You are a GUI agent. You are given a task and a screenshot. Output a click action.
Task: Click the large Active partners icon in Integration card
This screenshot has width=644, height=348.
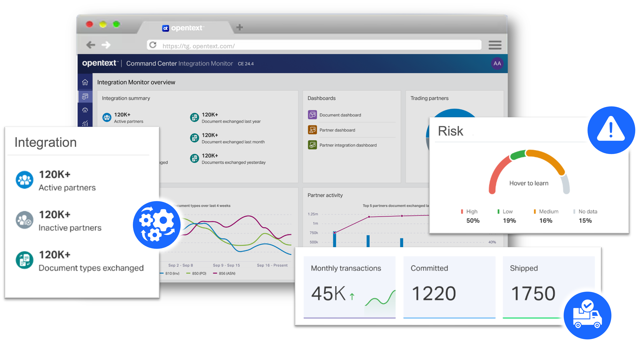(x=24, y=180)
